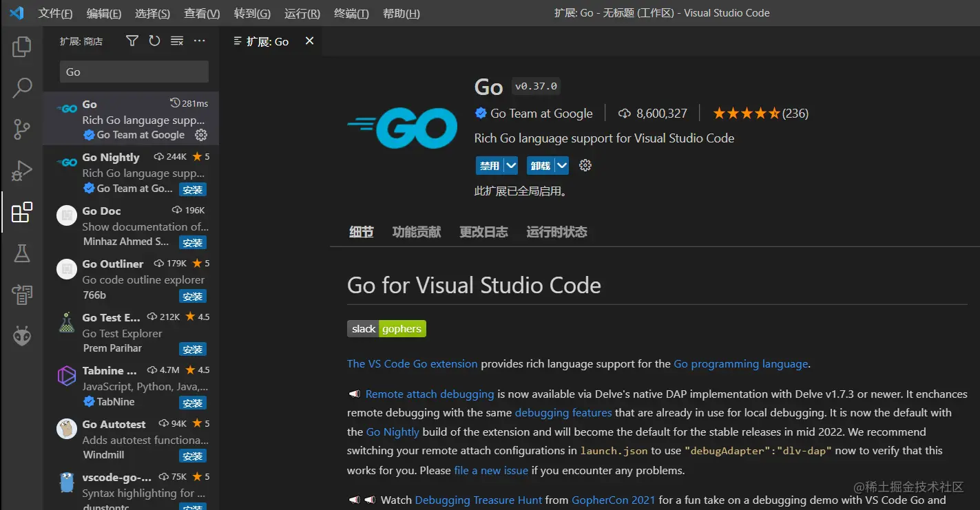The width and height of the screenshot is (980, 510).
Task: Open the 终端(T) menu
Action: (x=351, y=14)
